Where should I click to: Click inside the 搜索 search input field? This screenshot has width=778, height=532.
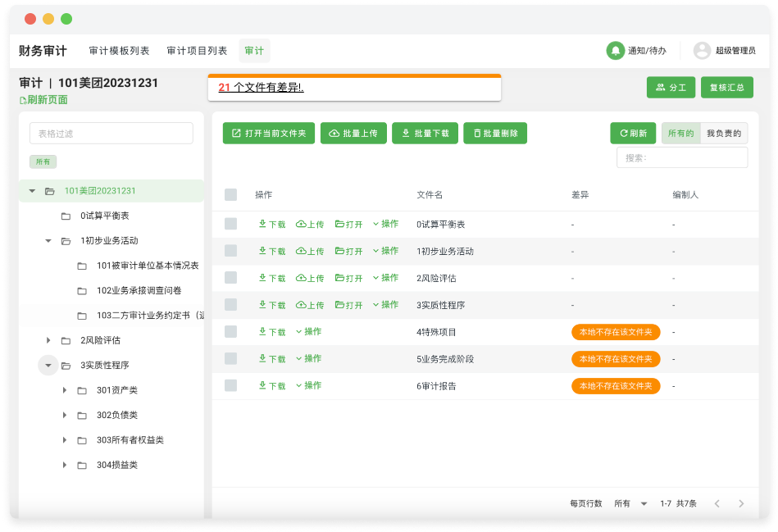[x=683, y=156]
